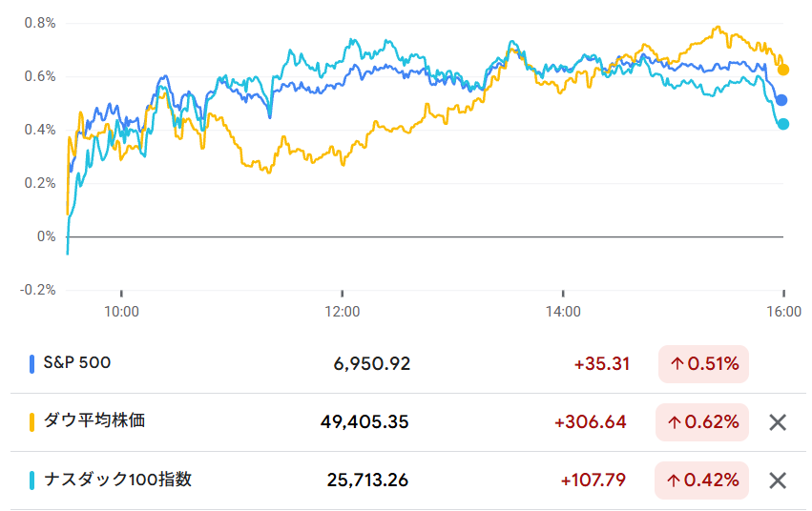Click the 14:00 label on time axis
Screen dimensions: 812x511
[563, 312]
